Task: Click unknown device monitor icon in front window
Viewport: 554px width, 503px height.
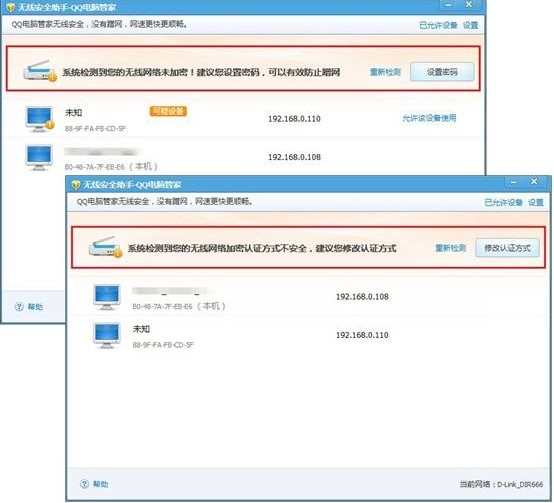Action: coord(107,336)
